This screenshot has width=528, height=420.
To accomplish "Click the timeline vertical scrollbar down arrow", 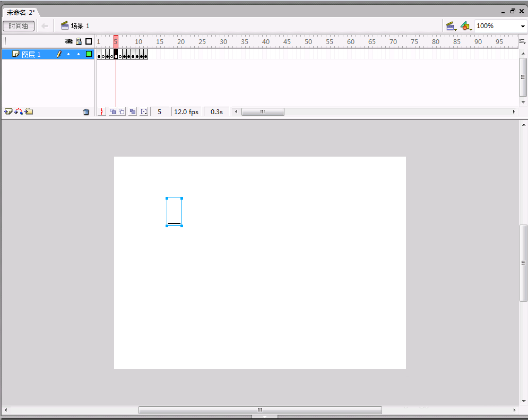I will pos(523,102).
